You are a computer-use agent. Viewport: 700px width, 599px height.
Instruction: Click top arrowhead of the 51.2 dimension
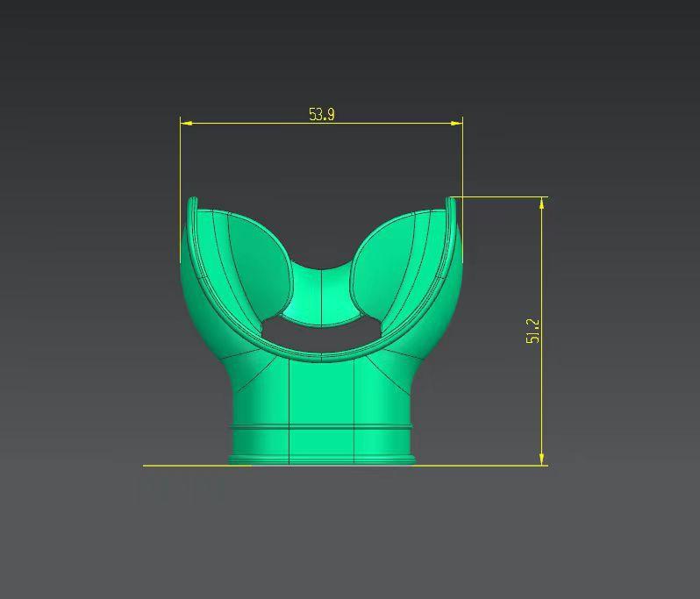click(x=542, y=203)
